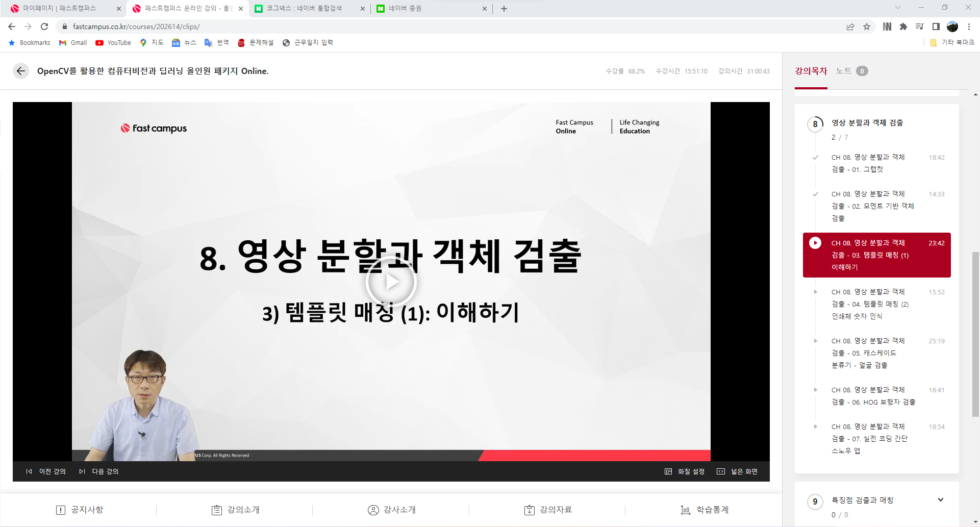Click the scroll-up arrow of the lecture list

(x=975, y=94)
